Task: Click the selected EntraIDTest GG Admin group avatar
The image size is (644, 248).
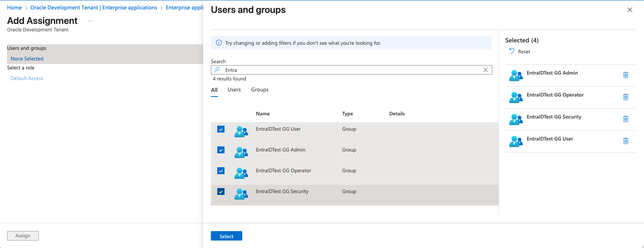Action: click(x=516, y=75)
